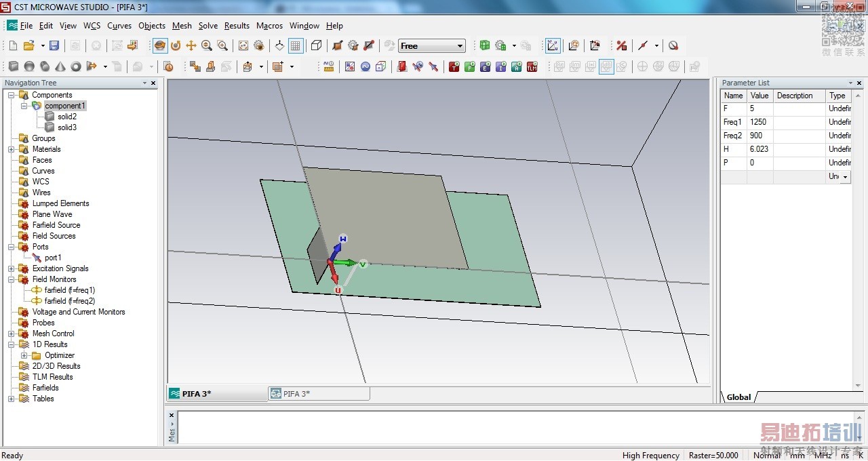Viewport: 868px width, 461px height.
Task: Create a cone shape from the toolbar
Action: (60, 66)
